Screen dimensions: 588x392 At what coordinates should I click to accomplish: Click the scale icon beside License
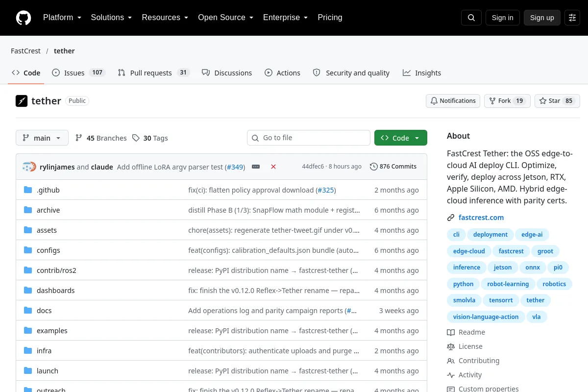[451, 346]
